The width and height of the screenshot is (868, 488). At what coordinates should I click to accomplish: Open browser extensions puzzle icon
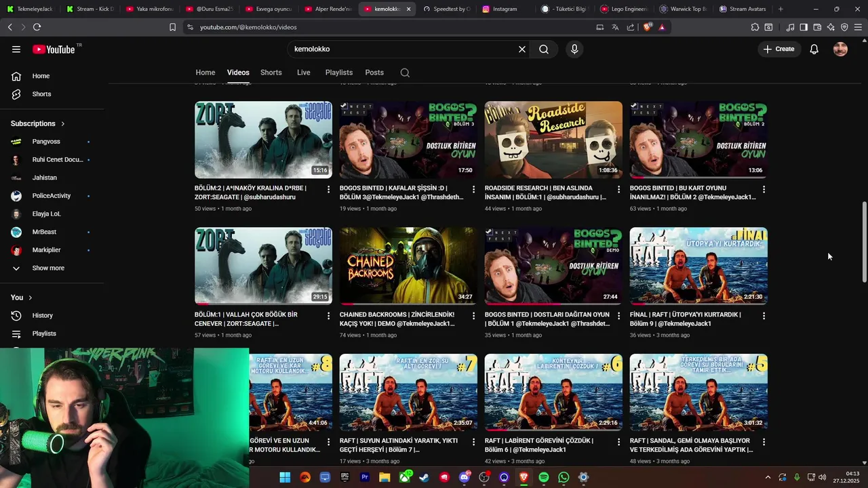point(755,27)
